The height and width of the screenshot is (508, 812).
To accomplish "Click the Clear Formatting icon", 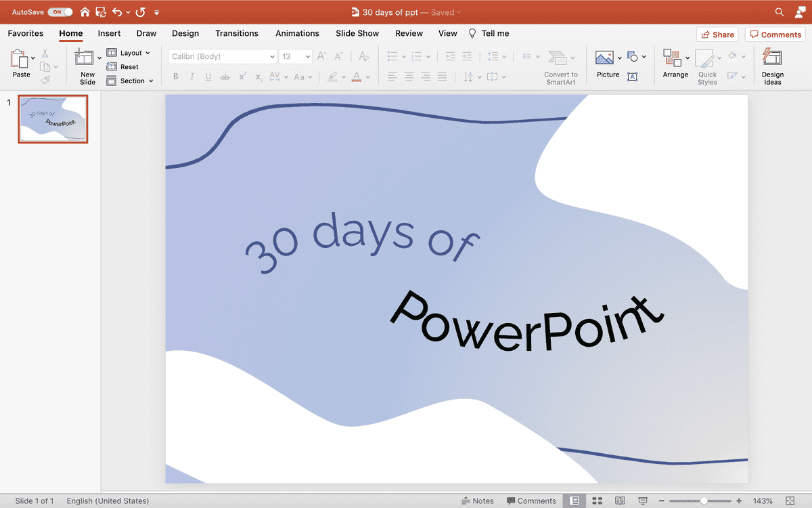I will (364, 56).
